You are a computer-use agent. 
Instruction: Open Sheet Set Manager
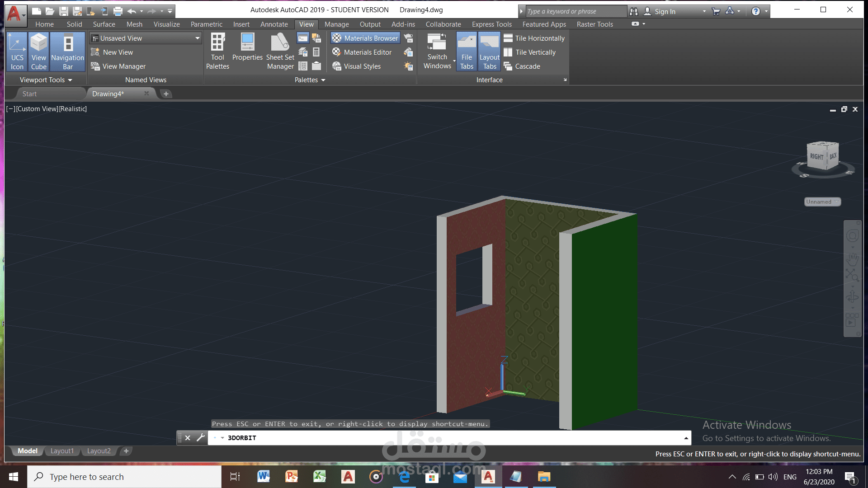pos(280,52)
